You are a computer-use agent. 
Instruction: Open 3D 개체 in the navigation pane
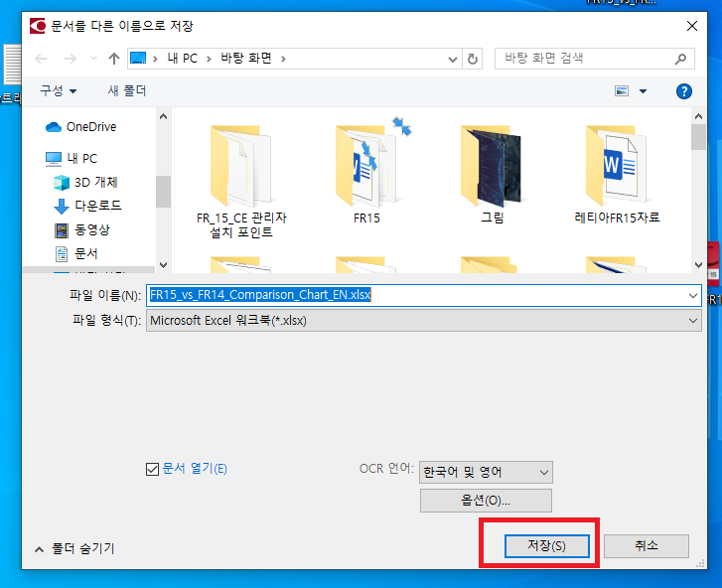click(x=85, y=183)
